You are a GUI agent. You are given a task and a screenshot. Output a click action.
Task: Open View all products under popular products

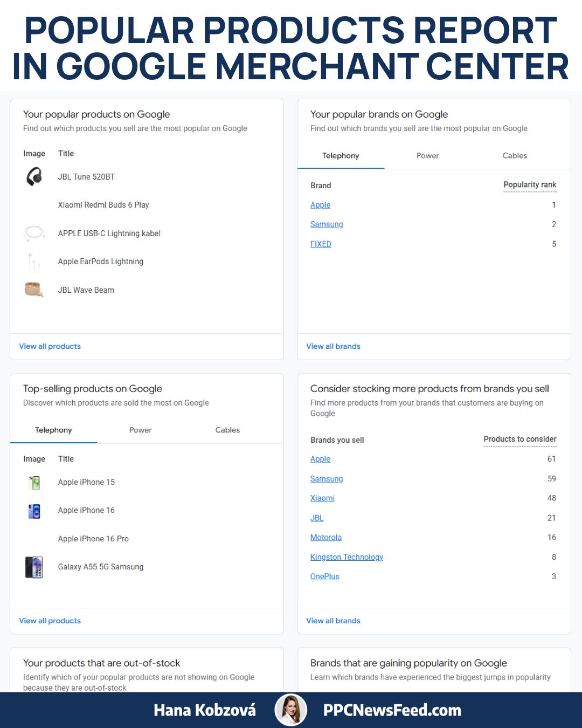pos(50,346)
